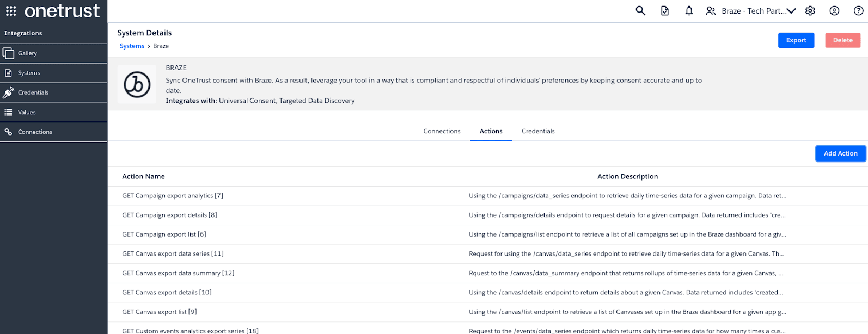Click the help question mark icon
Image resolution: width=868 pixels, height=334 pixels.
tap(858, 11)
